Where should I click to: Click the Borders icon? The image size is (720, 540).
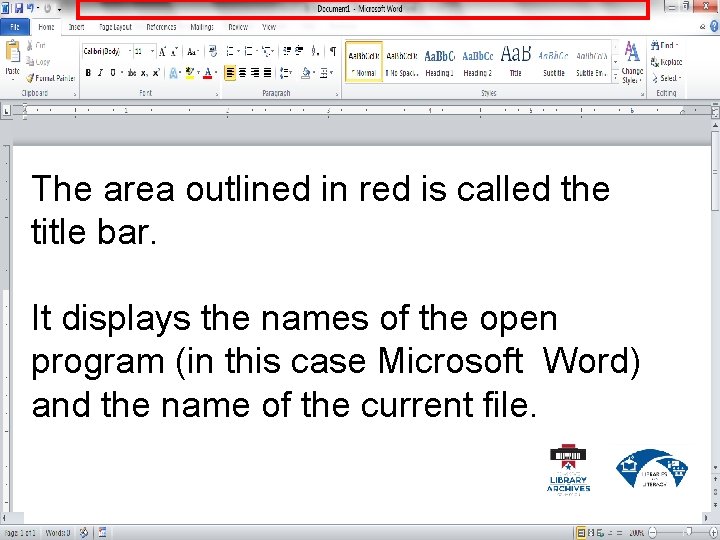[x=324, y=73]
